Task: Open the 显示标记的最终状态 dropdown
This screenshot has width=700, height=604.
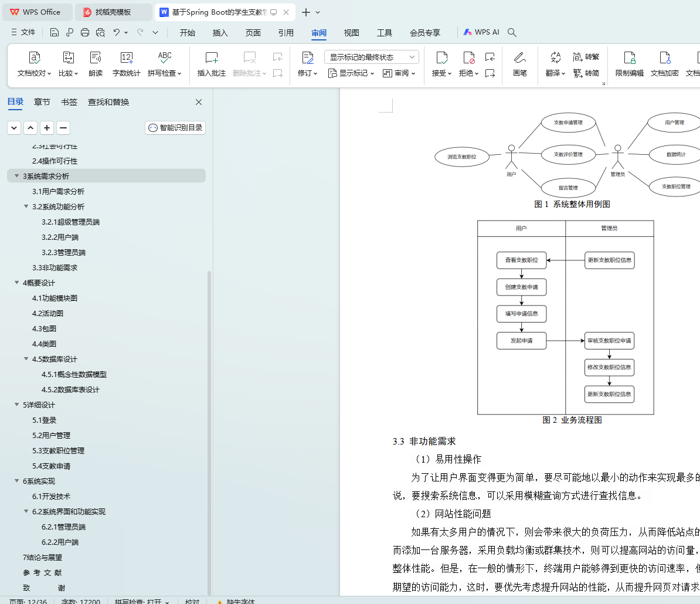Action: pos(372,57)
